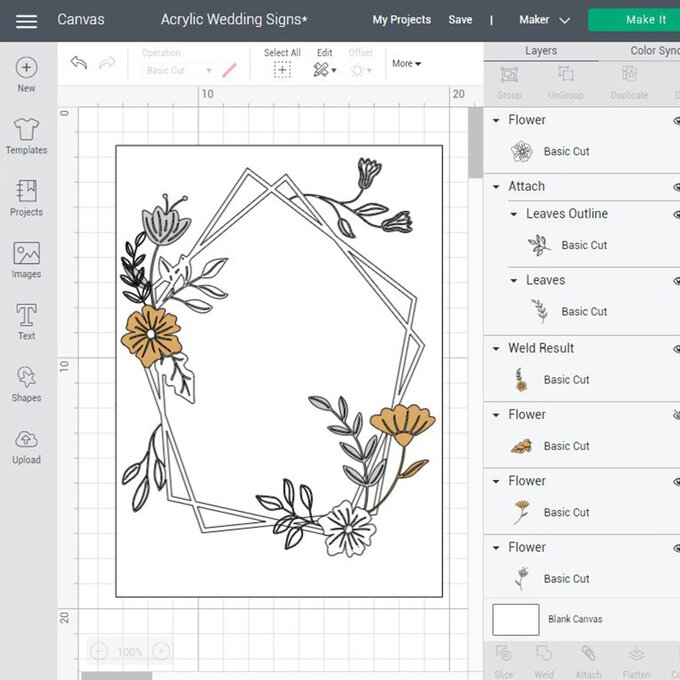Switch to the Color Sync tab
Image resolution: width=680 pixels, height=680 pixels.
pos(654,50)
